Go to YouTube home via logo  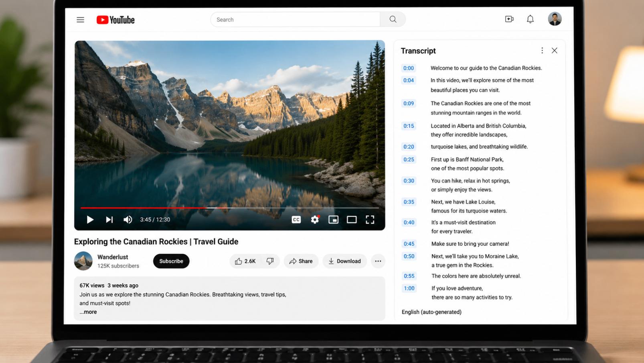point(115,20)
